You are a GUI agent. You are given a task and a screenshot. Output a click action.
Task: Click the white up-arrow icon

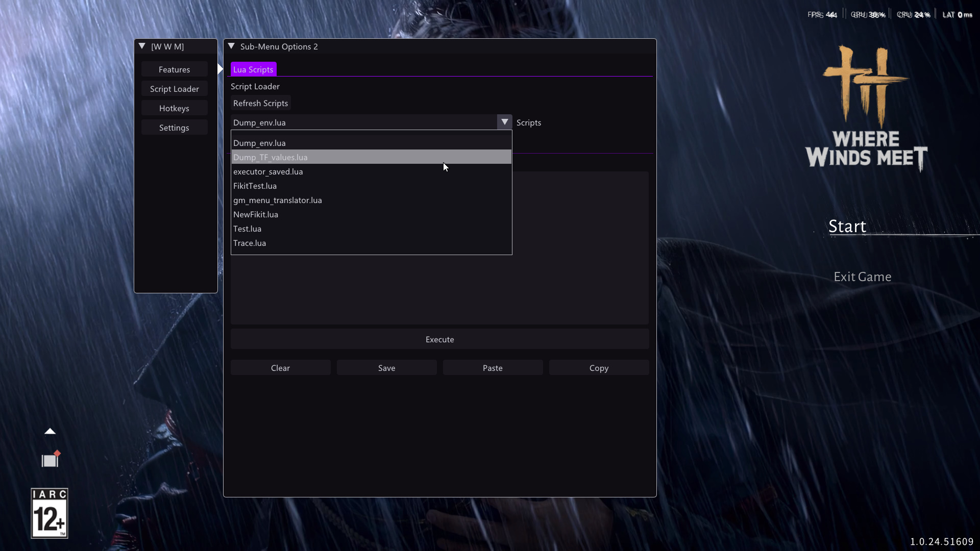(x=50, y=432)
